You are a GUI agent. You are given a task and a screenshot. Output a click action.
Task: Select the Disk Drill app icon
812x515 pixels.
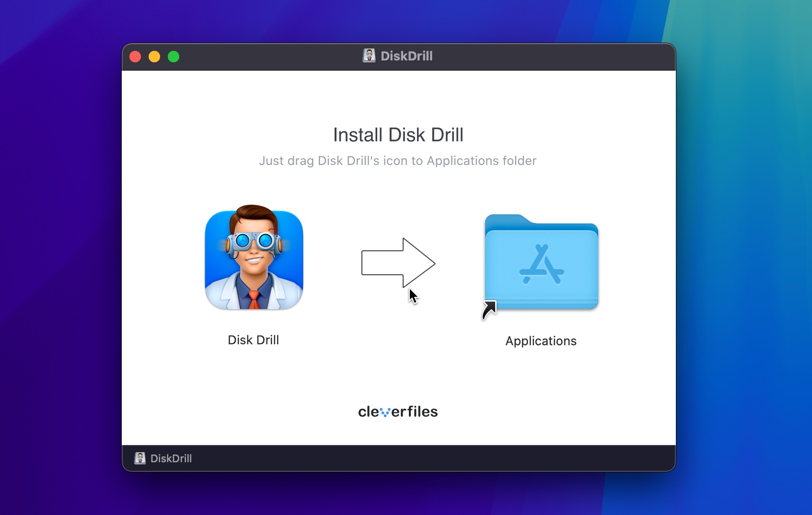pos(254,257)
